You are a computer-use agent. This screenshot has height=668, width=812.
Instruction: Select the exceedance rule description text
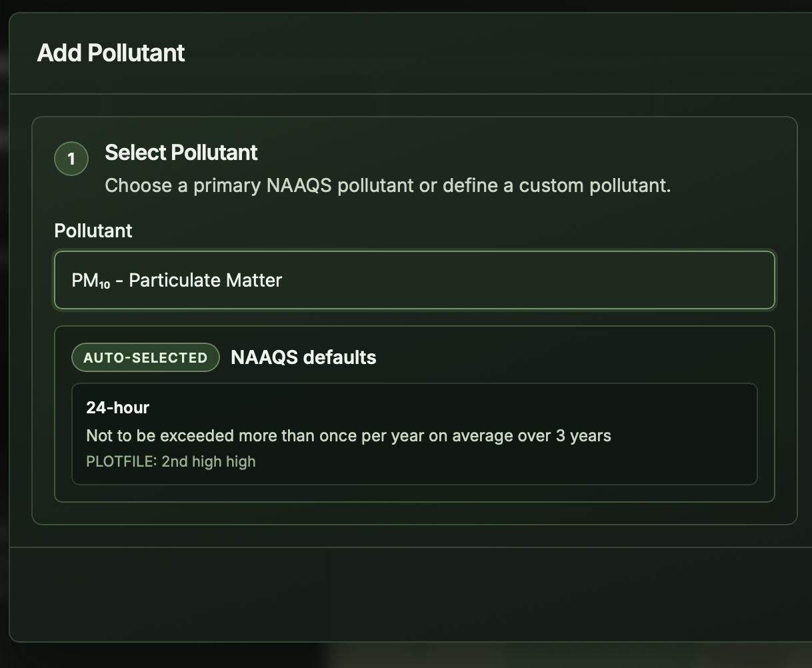[x=348, y=435]
